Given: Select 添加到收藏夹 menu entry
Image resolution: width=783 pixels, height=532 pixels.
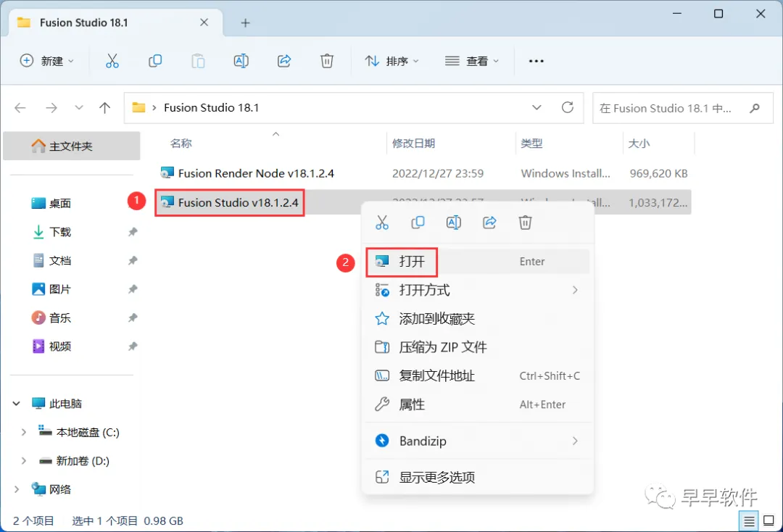Looking at the screenshot, I should pos(478,318).
